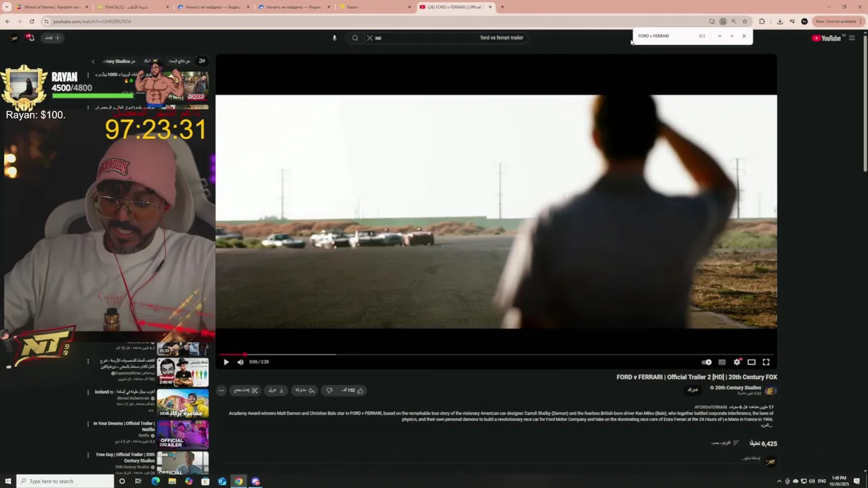
Task: Open Iceland video thumbnail by Ahmed Alshammari
Action: pyautogui.click(x=183, y=403)
